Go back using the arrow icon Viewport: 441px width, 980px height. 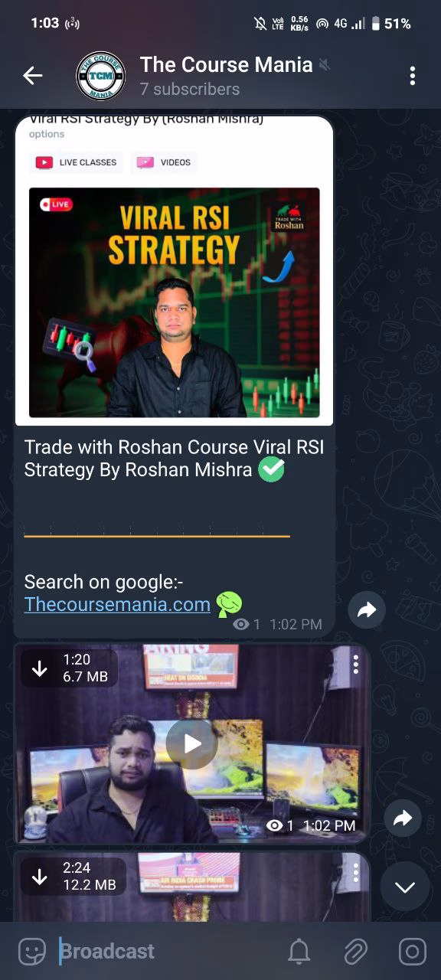point(33,75)
